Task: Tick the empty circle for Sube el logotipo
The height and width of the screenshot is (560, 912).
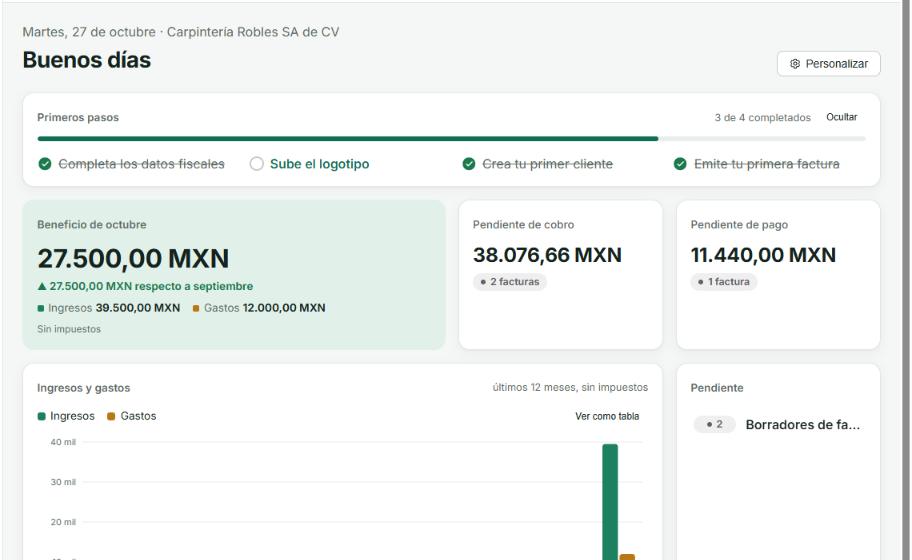Action: coord(256,164)
